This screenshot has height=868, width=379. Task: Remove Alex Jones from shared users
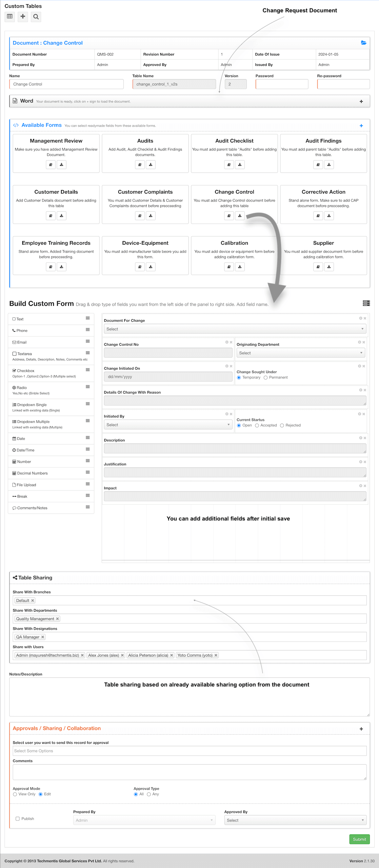[x=122, y=655]
